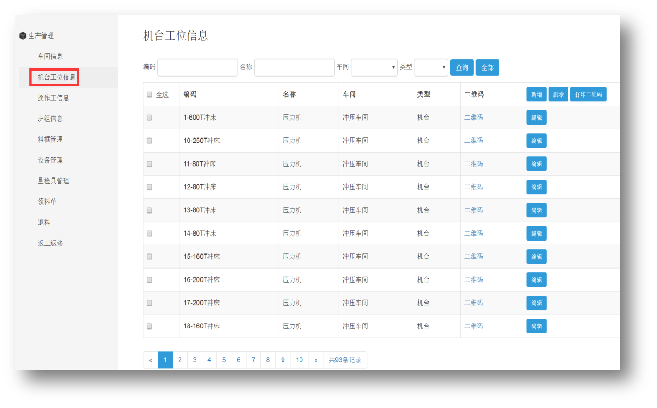Click 编辑 for row 18-160T冲床
The height and width of the screenshot is (408, 657).
536,326
